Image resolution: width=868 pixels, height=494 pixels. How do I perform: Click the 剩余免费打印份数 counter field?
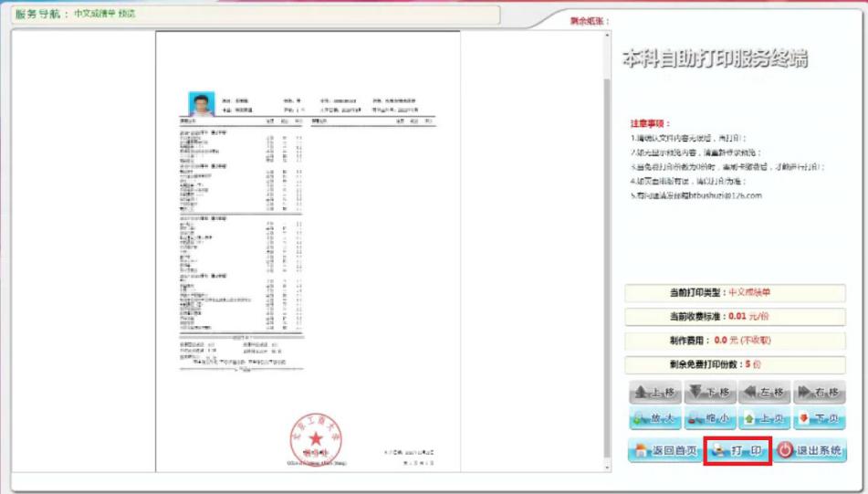pyautogui.click(x=735, y=364)
